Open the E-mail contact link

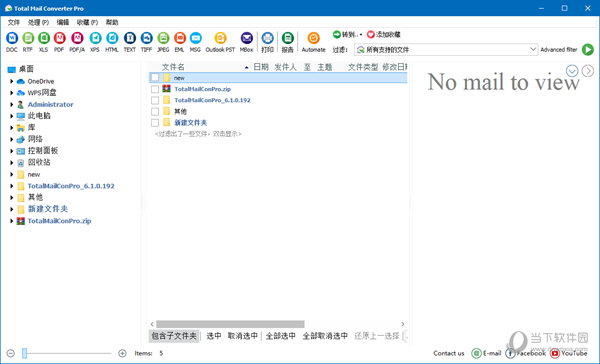click(486, 353)
